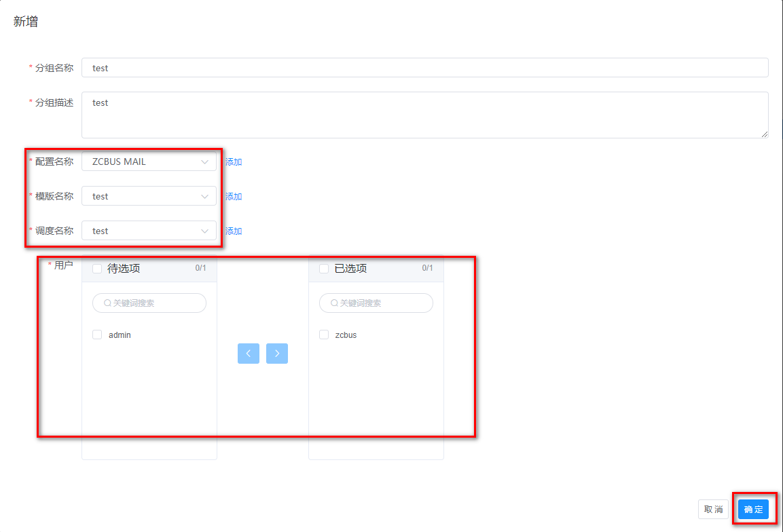The image size is (783, 532).
Task: Click the search icon in 已选项 panel
Action: coord(334,303)
